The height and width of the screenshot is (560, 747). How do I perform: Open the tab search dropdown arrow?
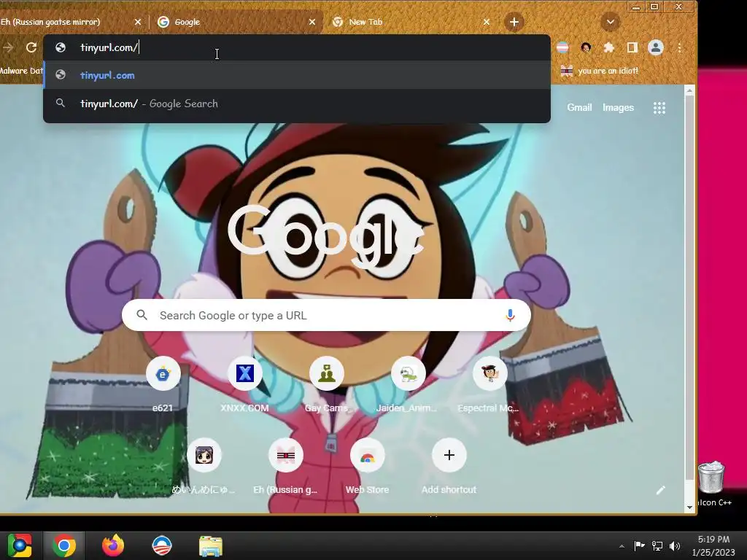pyautogui.click(x=611, y=22)
